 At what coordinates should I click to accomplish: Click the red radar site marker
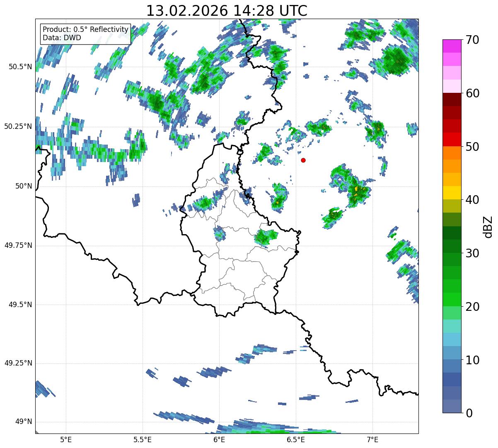[x=303, y=160]
